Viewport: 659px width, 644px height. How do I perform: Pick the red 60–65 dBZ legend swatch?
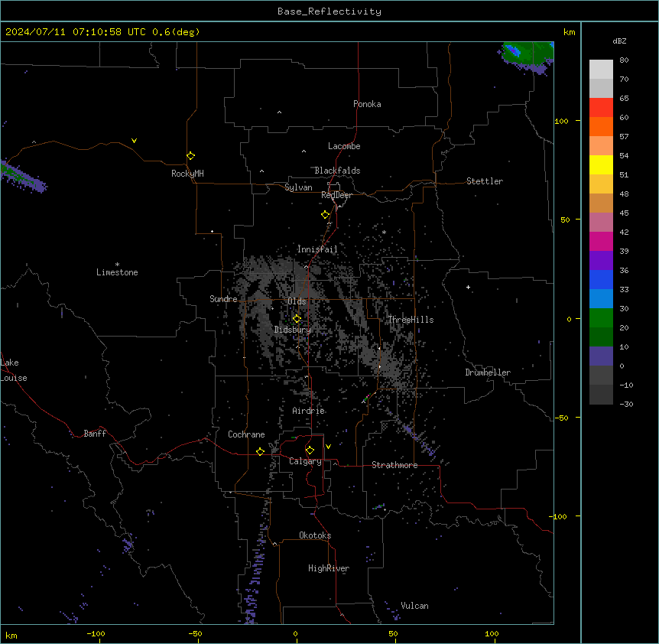[x=601, y=108]
